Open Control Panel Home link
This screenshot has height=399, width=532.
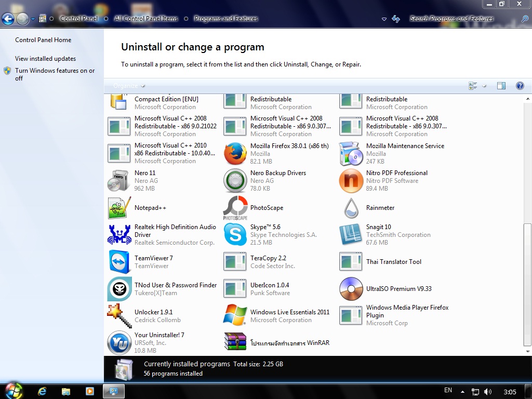coord(43,39)
